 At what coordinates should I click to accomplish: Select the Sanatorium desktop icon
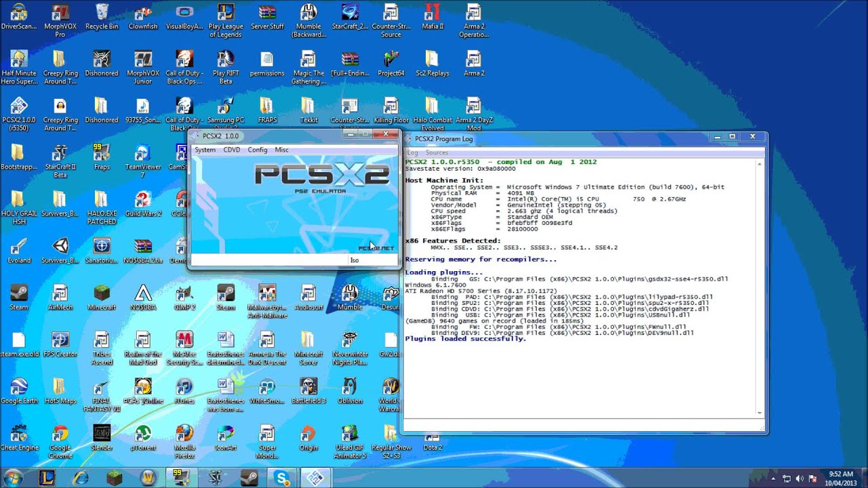(102, 250)
